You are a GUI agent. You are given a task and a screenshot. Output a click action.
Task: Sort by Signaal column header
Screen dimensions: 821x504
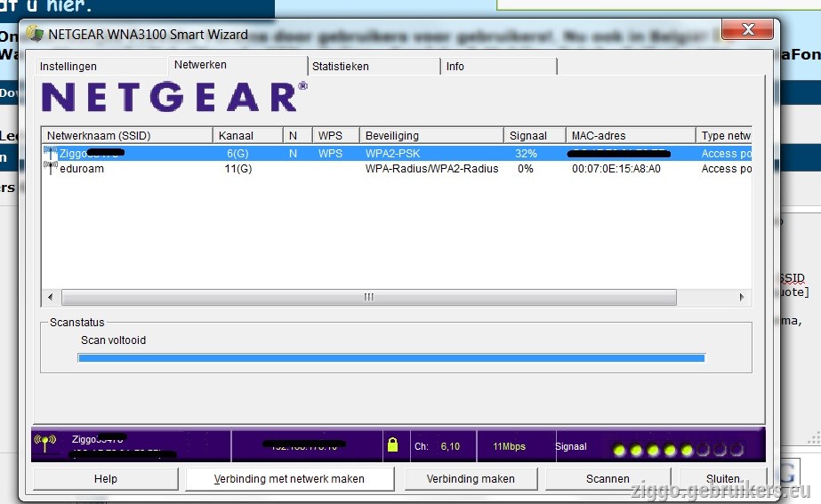(x=535, y=135)
